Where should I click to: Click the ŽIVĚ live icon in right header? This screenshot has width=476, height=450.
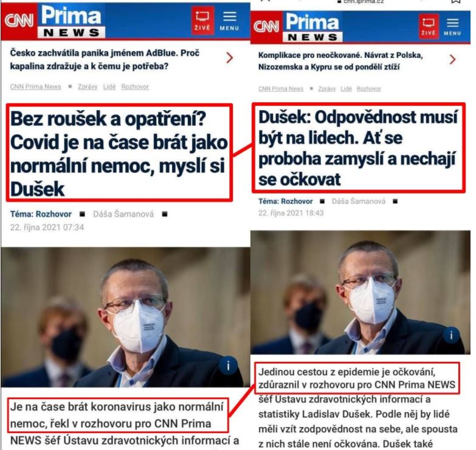429,27
